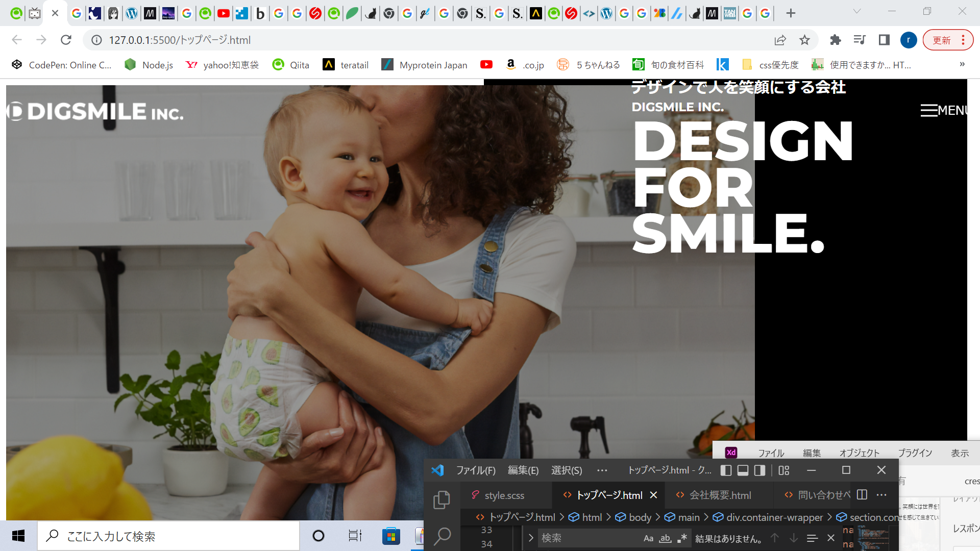Open Adobe XD オブジェクト menu

pos(860,453)
